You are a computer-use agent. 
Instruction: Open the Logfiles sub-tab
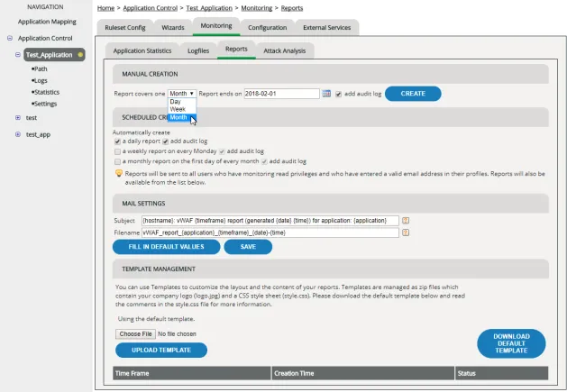198,51
